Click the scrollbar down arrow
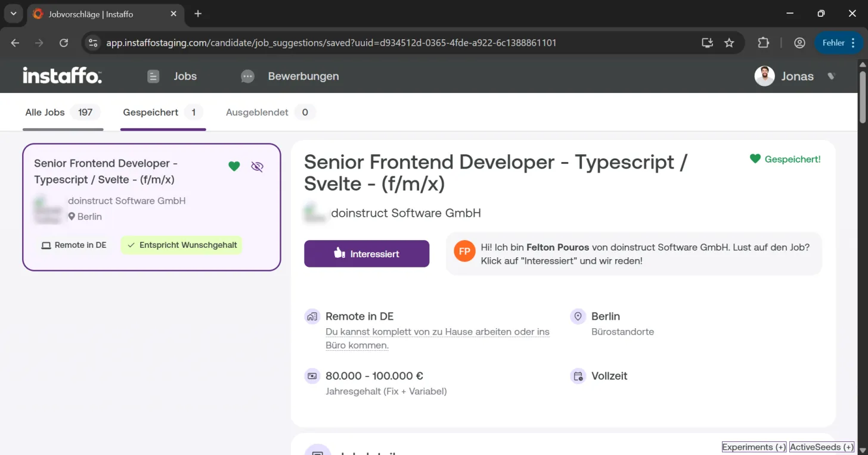Image resolution: width=868 pixels, height=455 pixels. (x=862, y=450)
